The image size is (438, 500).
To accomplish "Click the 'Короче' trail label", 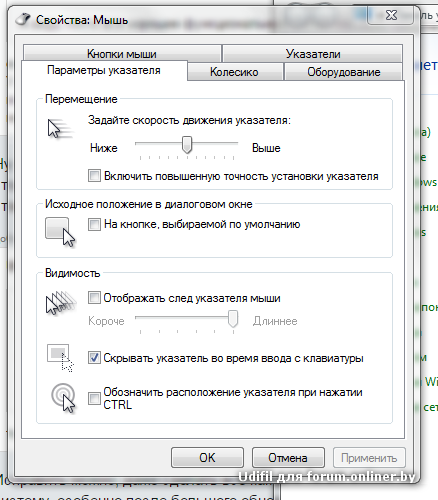I will point(106,321).
